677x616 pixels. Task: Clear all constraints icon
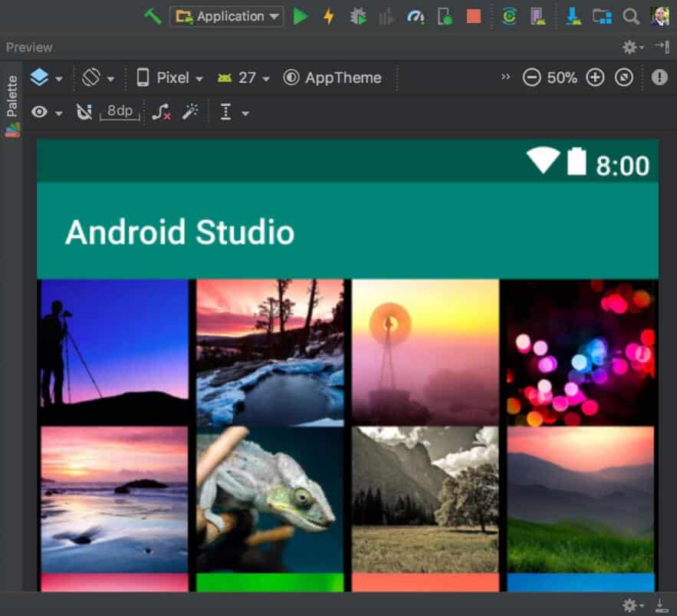pyautogui.click(x=161, y=113)
